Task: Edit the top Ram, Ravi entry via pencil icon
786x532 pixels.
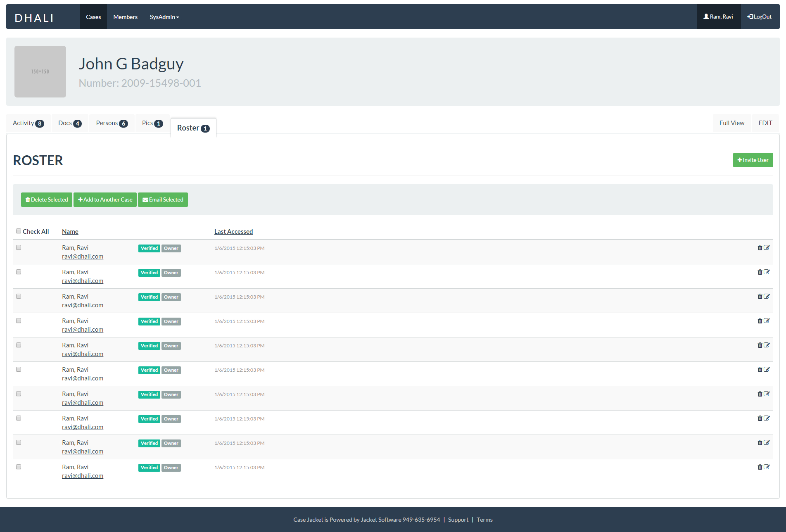Action: coord(767,247)
